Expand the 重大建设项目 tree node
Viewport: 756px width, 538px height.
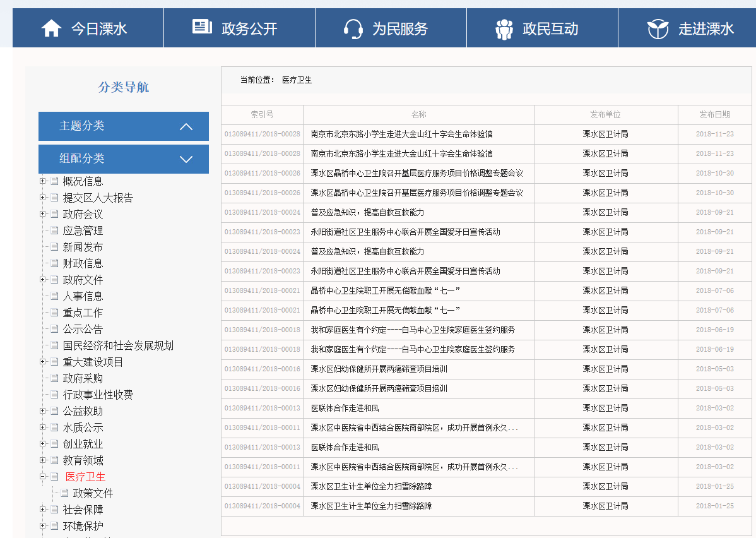(42, 362)
